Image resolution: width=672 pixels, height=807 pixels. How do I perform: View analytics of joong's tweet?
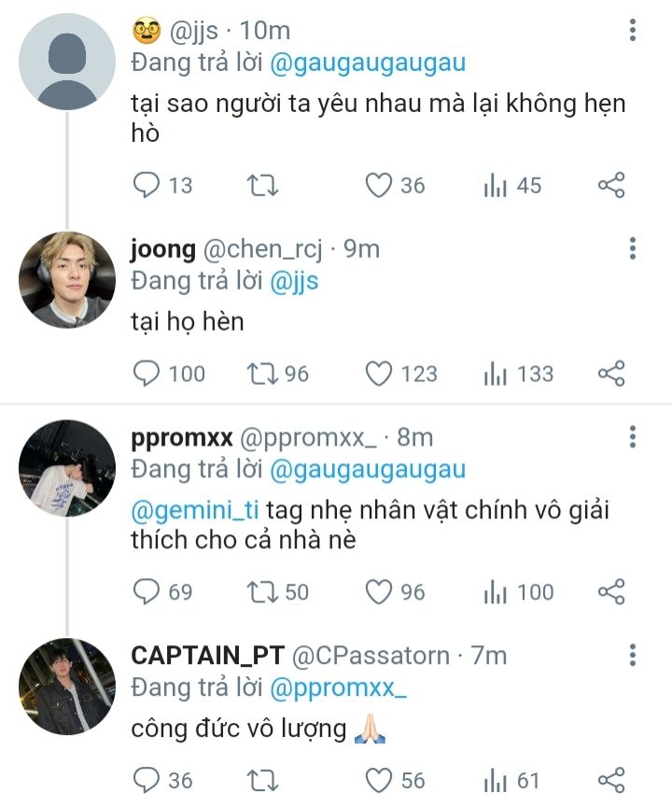495,375
